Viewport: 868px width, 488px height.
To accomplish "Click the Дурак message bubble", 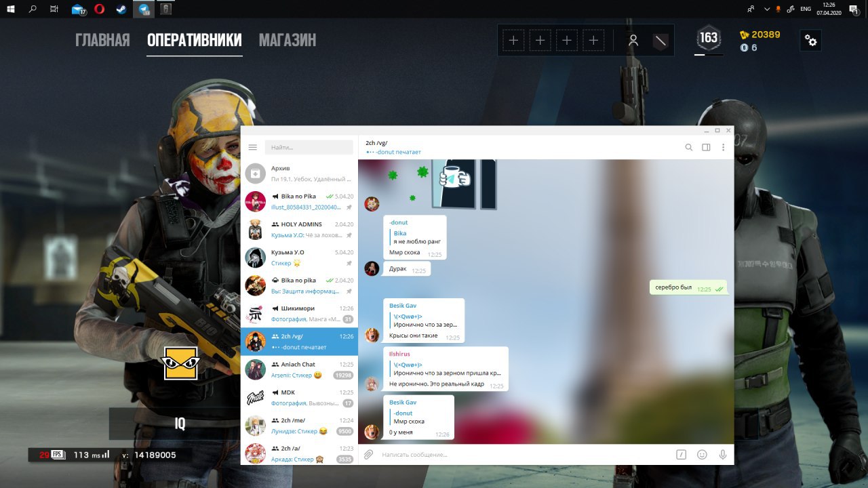I will tap(407, 269).
